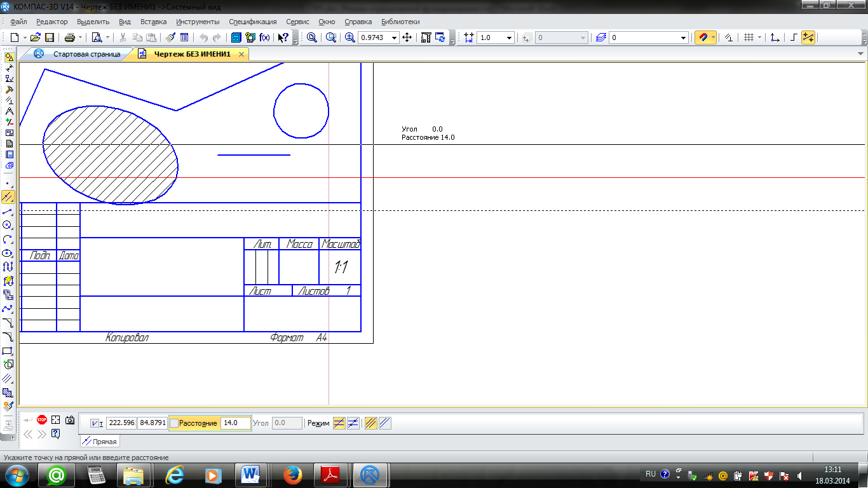Open the Спецификация menu
Screen dimensions: 868x488
click(x=252, y=22)
